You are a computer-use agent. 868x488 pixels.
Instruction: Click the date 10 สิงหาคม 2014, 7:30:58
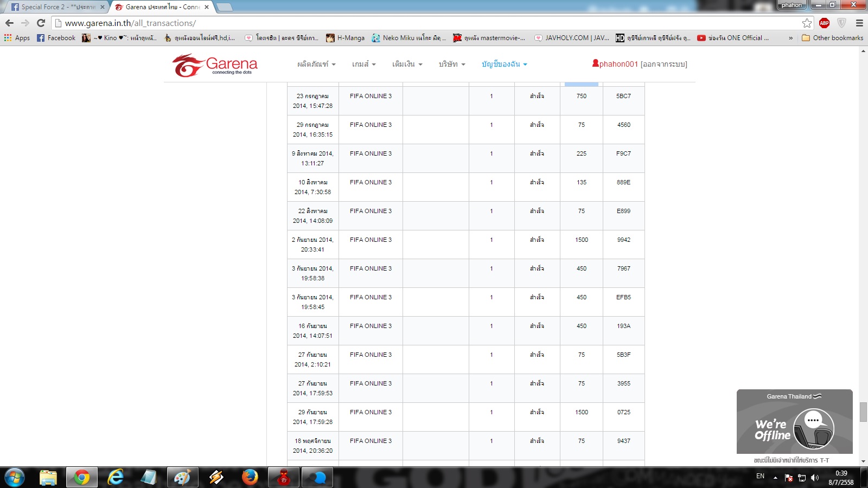click(x=313, y=187)
